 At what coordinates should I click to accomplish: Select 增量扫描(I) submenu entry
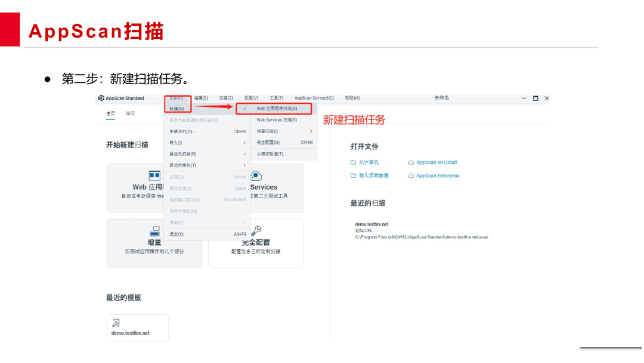284,131
